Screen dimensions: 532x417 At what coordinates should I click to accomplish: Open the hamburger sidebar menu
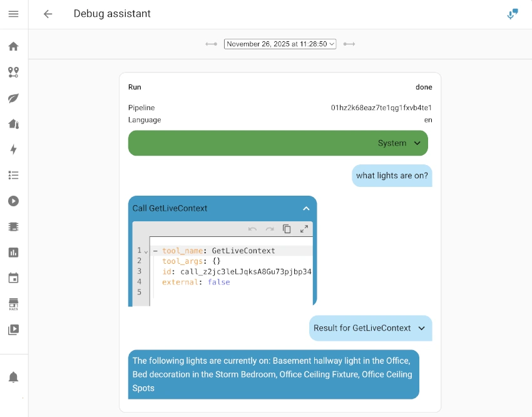13,14
